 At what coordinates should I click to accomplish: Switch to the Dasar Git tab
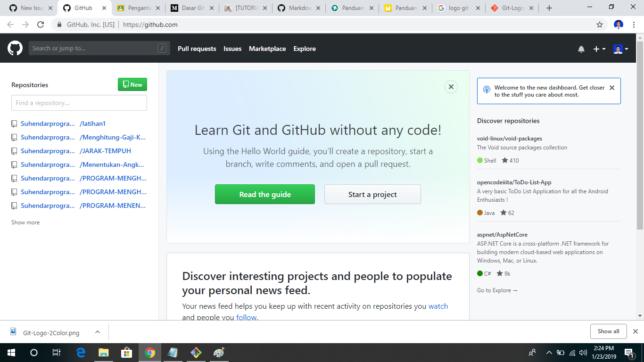coord(192,8)
